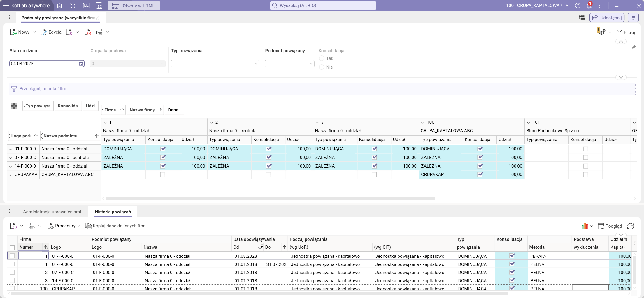Select the Tak radio under Konsolidacja
This screenshot has width=644, height=298.
pyautogui.click(x=322, y=58)
